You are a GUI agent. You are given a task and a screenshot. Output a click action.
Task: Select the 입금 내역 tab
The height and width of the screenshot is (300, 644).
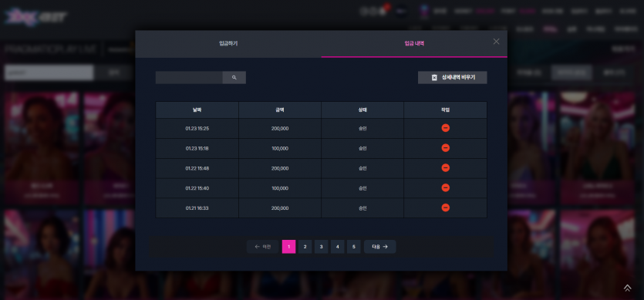(x=414, y=43)
